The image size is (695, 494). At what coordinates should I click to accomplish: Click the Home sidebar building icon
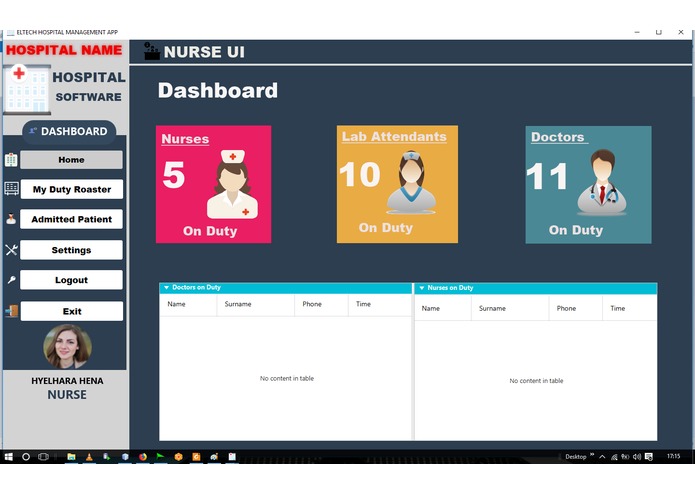pyautogui.click(x=11, y=160)
